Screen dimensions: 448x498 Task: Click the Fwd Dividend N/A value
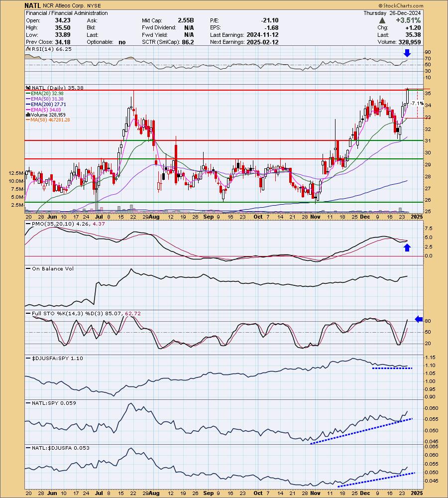point(189,27)
